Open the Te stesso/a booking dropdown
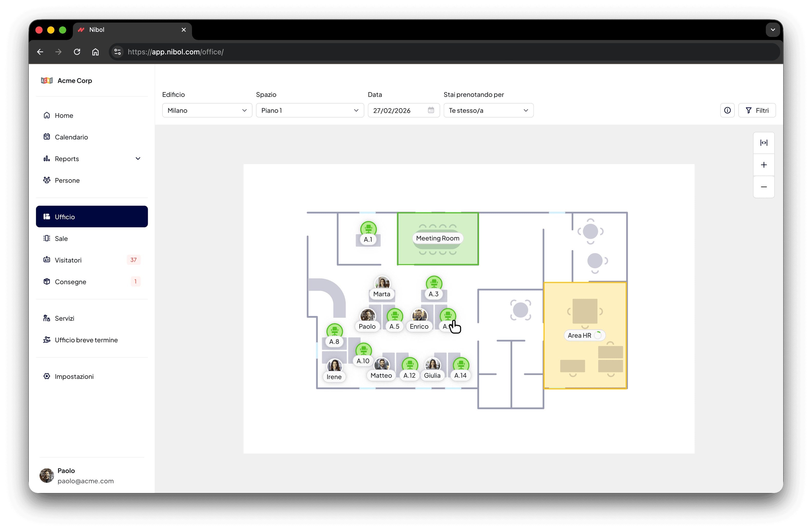This screenshot has width=812, height=531. point(488,111)
